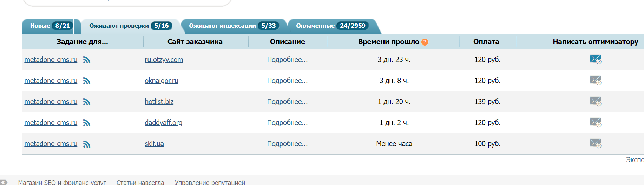Expand Подробнее details for ru.otzyv.com
Image resolution: width=644 pixels, height=185 pixels.
click(x=287, y=60)
